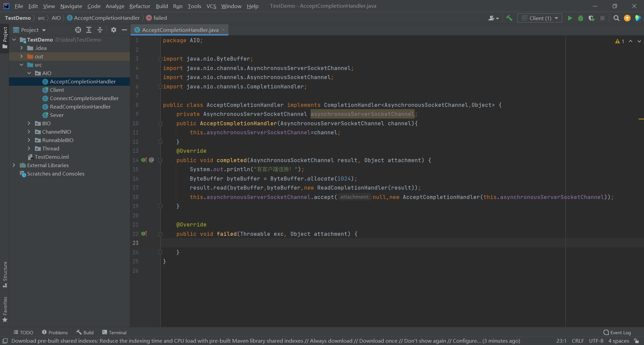Click the 'failed' breadcrumb in navigation bar
The image size is (644, 345).
(156, 18)
